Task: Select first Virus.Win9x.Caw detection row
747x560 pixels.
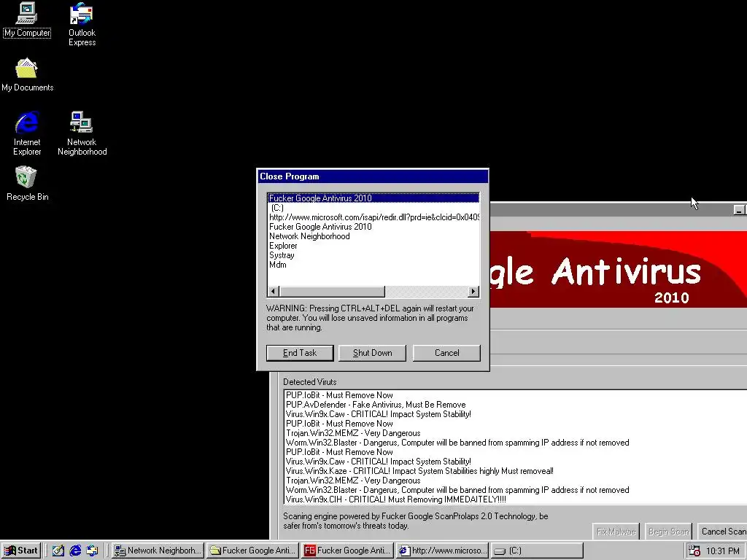Action: pos(516,414)
